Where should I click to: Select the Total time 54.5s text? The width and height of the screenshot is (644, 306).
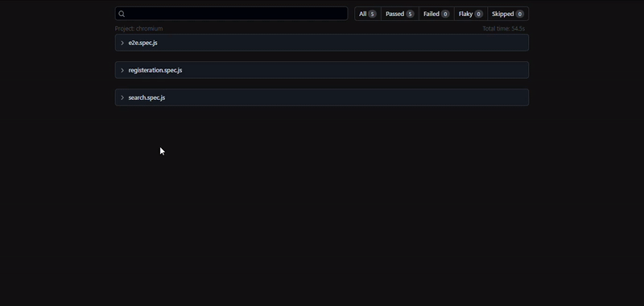pyautogui.click(x=504, y=28)
